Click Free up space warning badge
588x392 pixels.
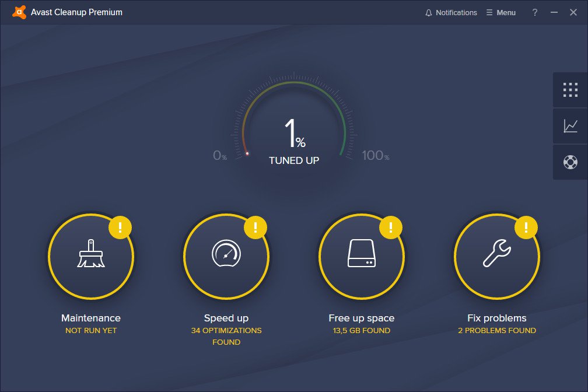click(x=391, y=228)
